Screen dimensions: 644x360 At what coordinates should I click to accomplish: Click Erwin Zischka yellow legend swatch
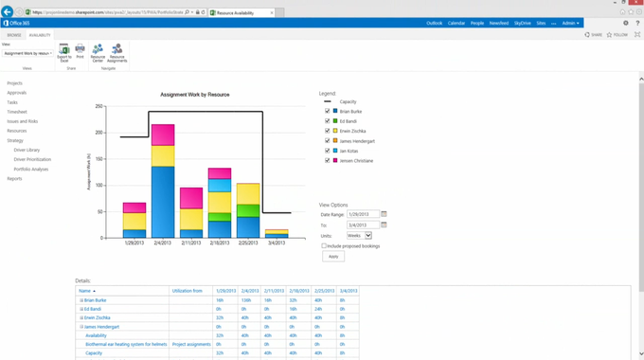[x=335, y=131]
